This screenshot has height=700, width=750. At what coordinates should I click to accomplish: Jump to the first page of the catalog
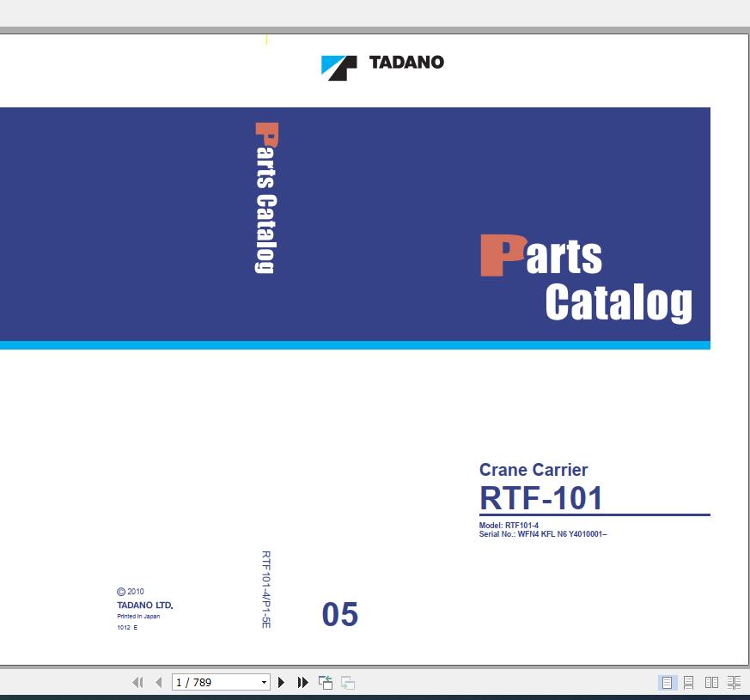click(138, 682)
